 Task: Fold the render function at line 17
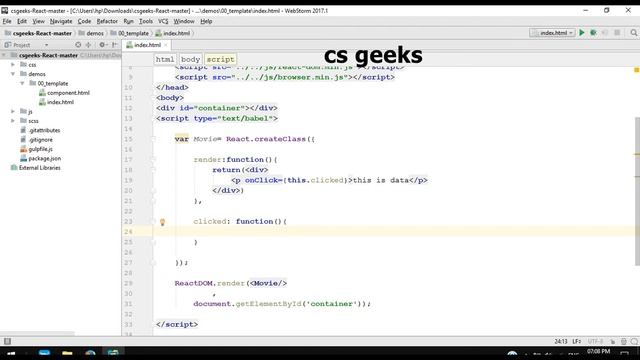(153, 160)
